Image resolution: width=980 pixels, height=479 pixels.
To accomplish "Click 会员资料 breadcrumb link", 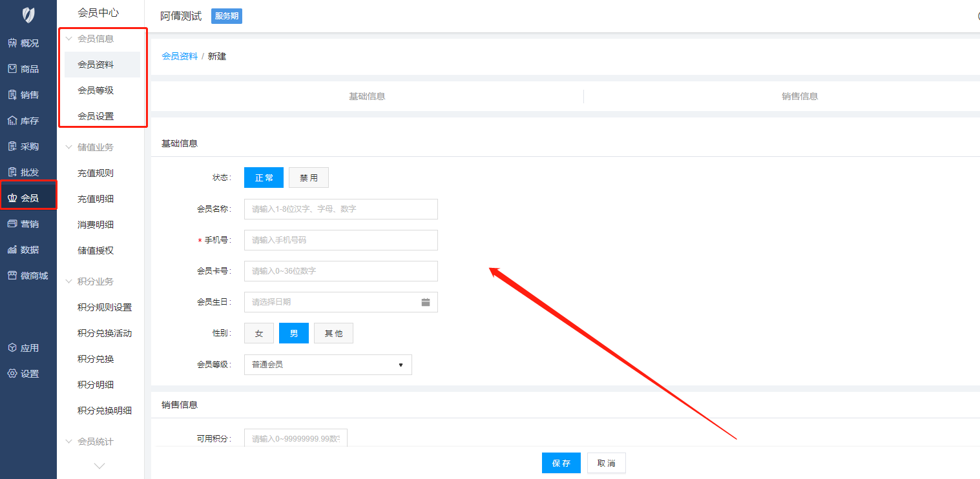I will 180,56.
